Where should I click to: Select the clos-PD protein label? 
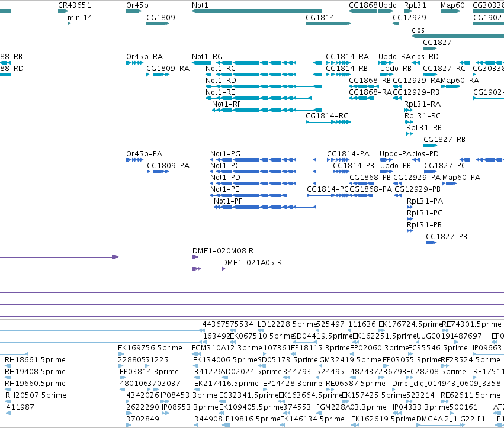pos(425,154)
